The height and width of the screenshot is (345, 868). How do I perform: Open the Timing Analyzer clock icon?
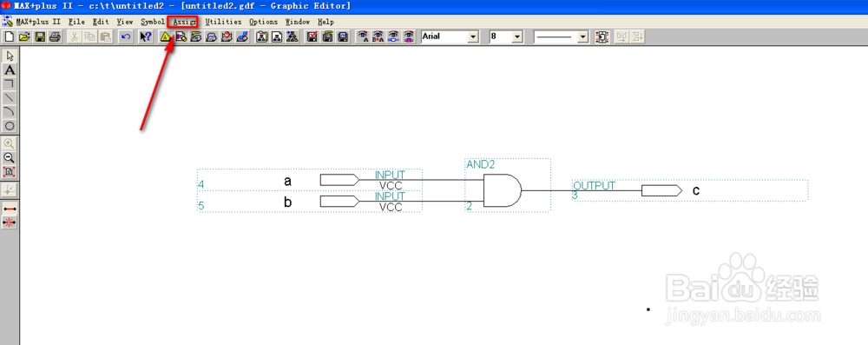pos(227,37)
